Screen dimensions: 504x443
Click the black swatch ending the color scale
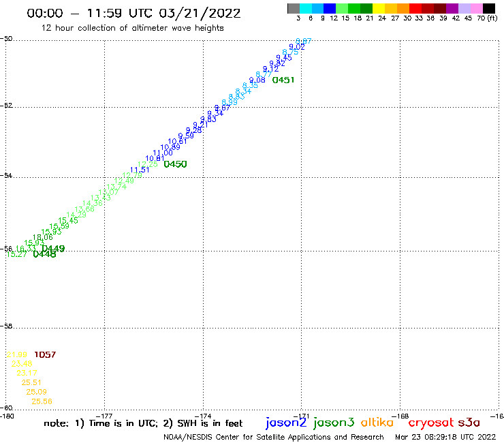(x=488, y=8)
